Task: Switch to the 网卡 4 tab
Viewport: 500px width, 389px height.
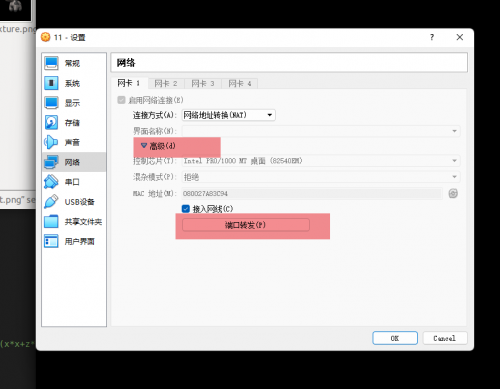Action: click(x=240, y=83)
